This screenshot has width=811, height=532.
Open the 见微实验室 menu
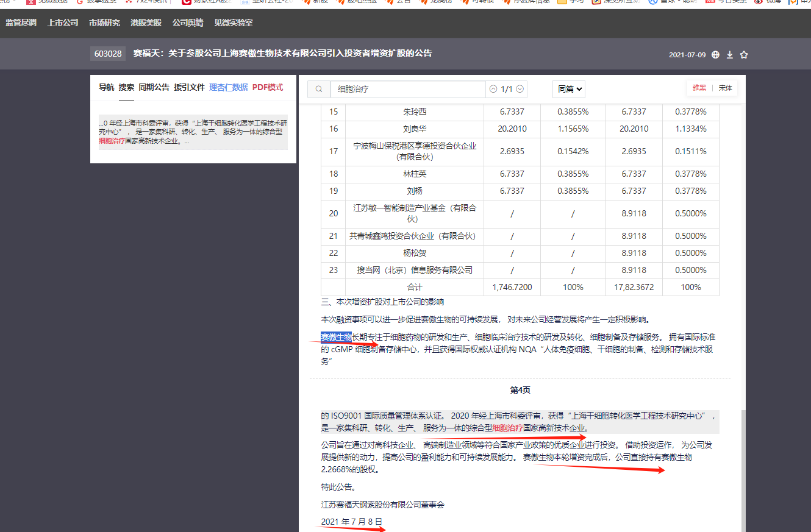pos(234,23)
